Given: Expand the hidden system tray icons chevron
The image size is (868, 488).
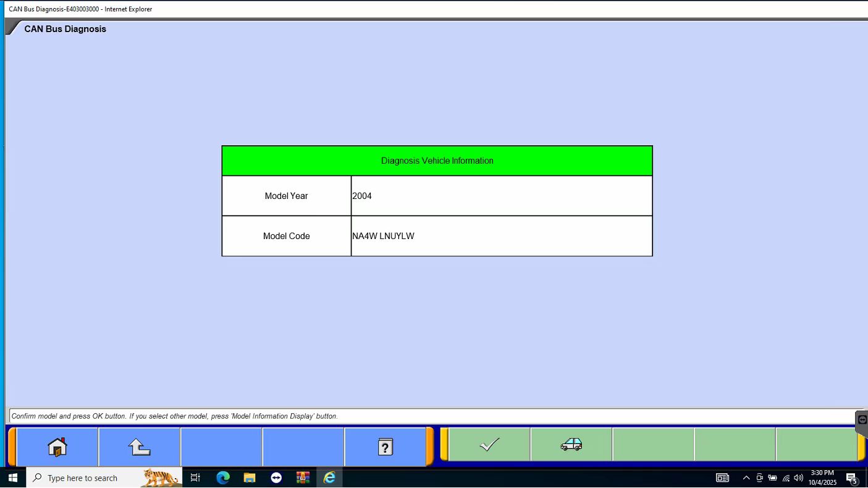Looking at the screenshot, I should click(x=746, y=477).
